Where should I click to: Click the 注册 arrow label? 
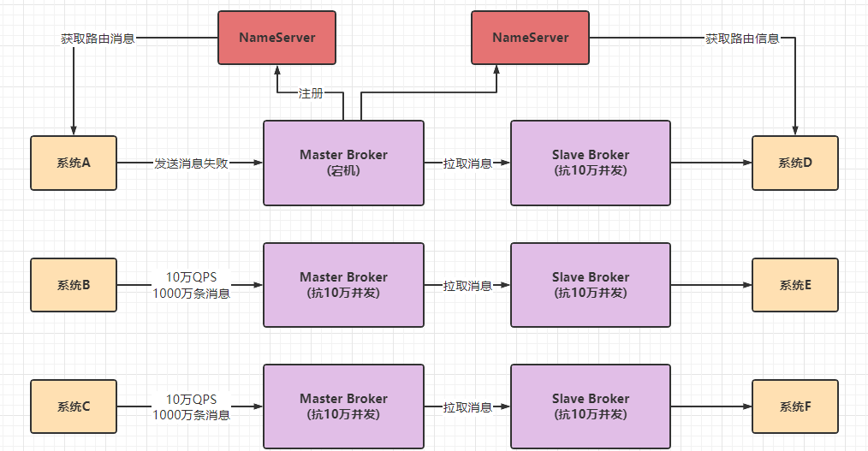311,93
